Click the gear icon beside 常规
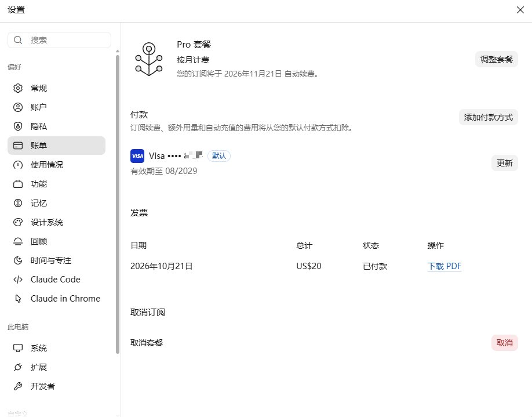532x417 pixels. click(x=17, y=88)
